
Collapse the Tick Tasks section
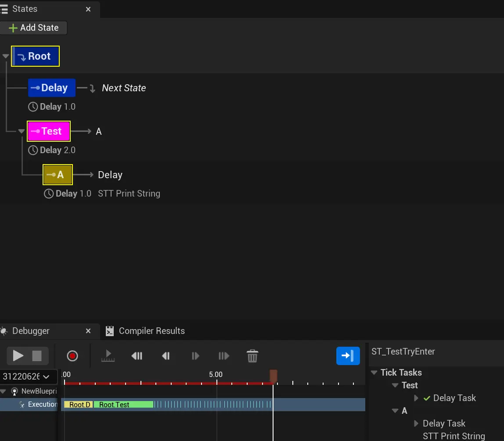(374, 373)
